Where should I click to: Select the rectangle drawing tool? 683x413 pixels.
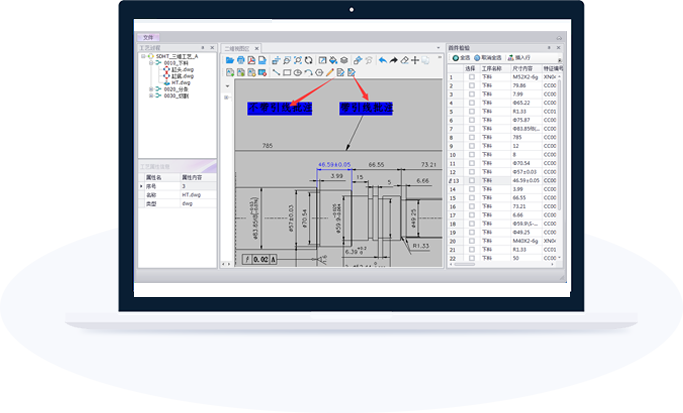coord(287,72)
